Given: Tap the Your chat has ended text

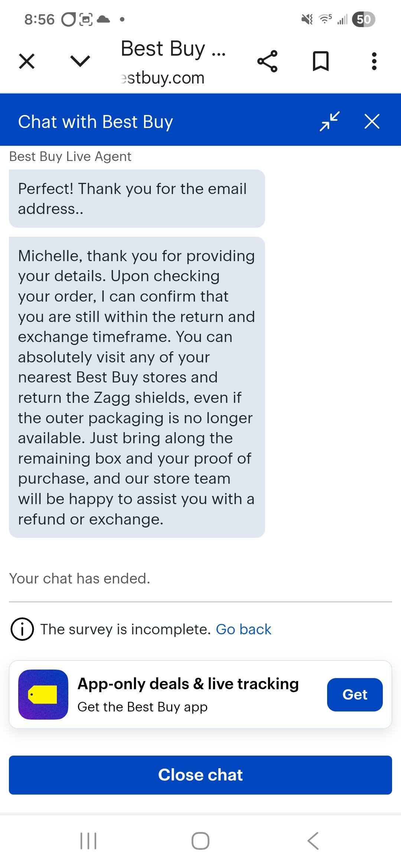Looking at the screenshot, I should (x=79, y=578).
